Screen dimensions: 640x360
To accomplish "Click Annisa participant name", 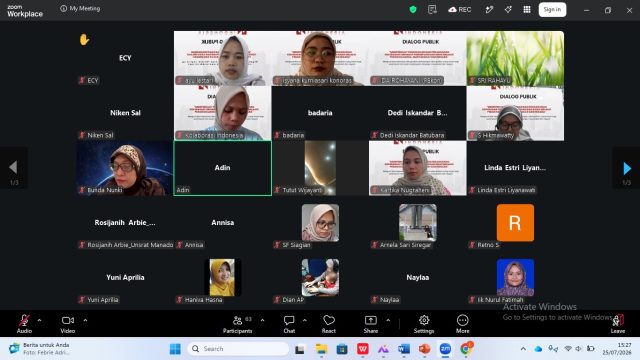I will click(222, 222).
